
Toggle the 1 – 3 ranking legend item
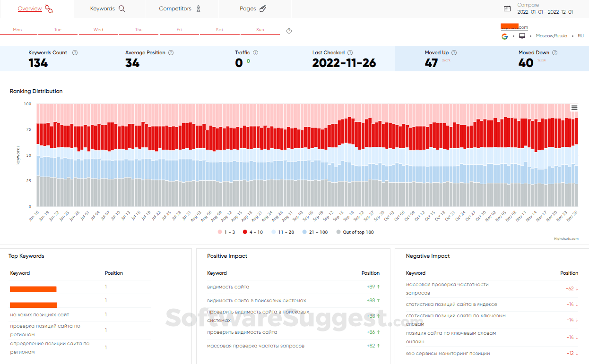pyautogui.click(x=226, y=232)
